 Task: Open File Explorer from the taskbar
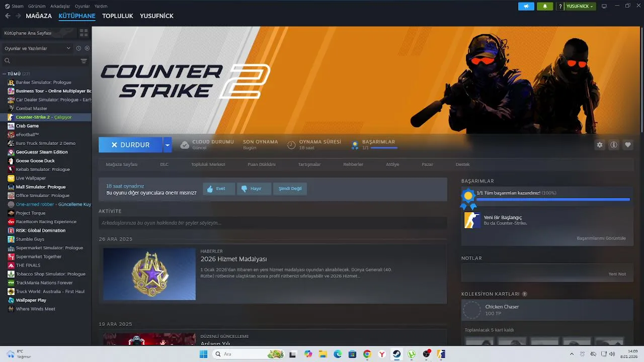[x=323, y=354]
